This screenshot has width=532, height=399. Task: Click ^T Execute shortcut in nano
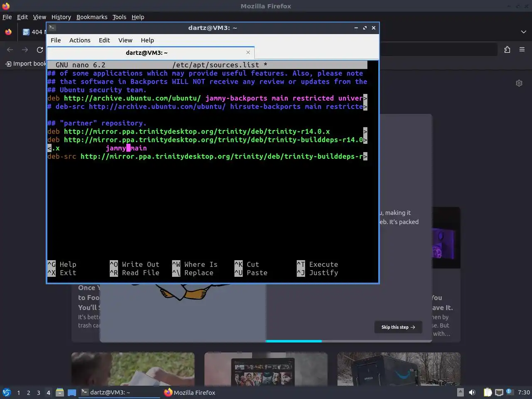click(x=318, y=264)
